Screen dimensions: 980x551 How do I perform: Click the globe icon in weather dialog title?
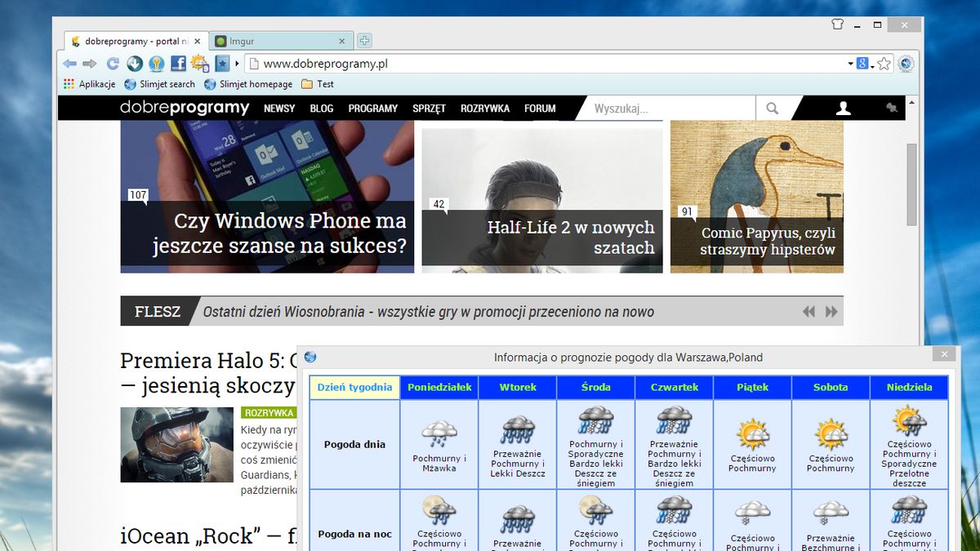[310, 357]
